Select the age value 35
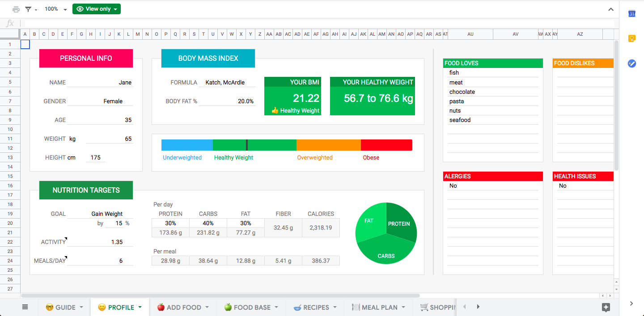This screenshot has height=316, width=644. click(x=100, y=120)
